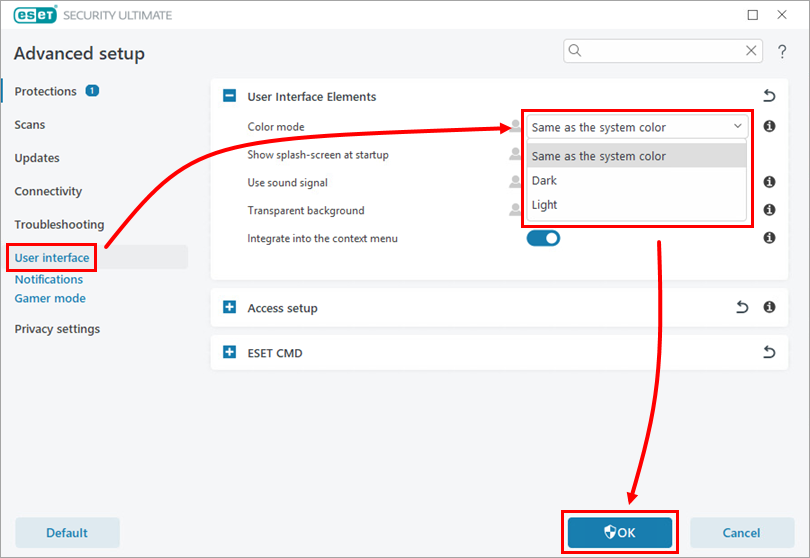Open Protections settings category

click(45, 91)
